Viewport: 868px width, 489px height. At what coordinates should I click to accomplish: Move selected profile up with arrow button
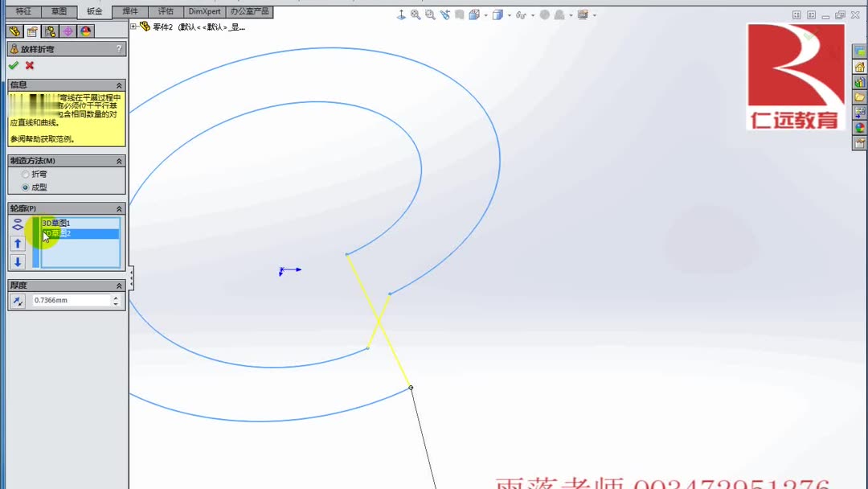pyautogui.click(x=17, y=243)
